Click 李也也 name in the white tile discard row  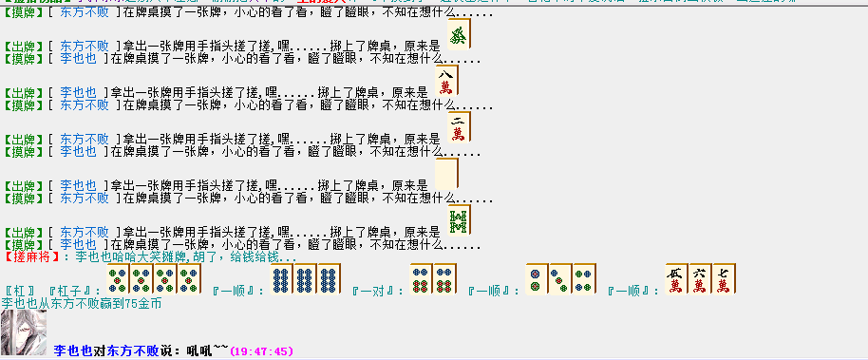pos(78,186)
